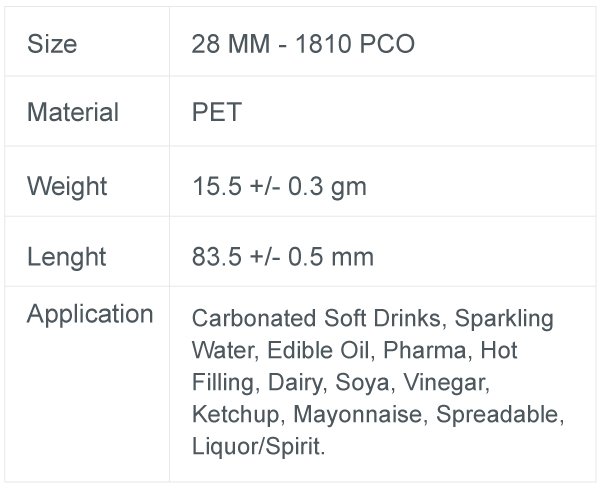Select the 83.5 +/- 0.5 mm value
Image resolution: width=600 pixels, height=500 pixels.
[x=283, y=256]
